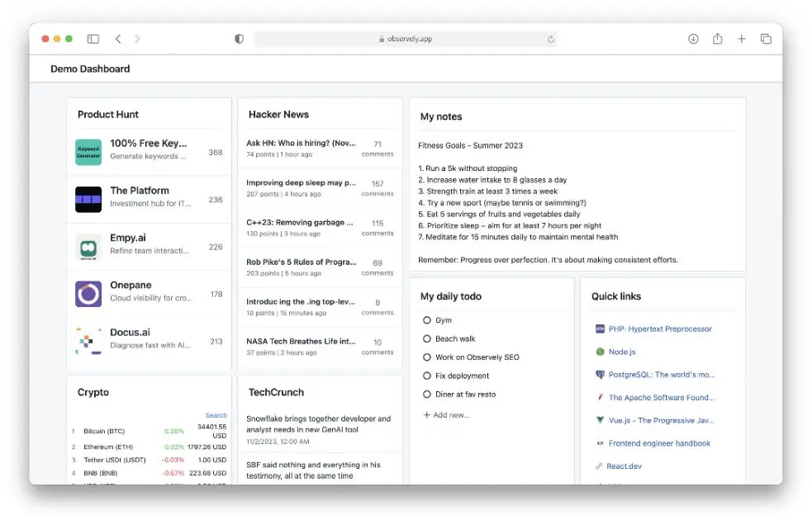The width and height of the screenshot is (812, 520).
Task: Click the Search link in Crypto widget
Action: coord(216,415)
